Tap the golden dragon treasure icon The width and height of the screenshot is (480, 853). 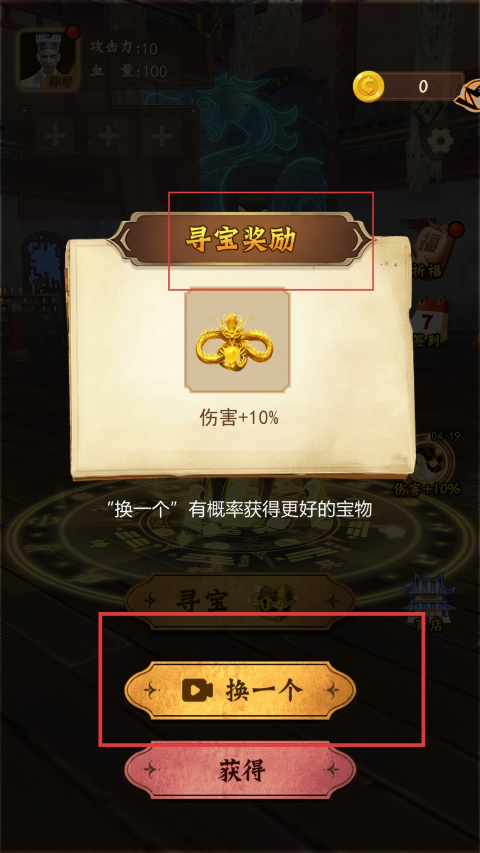tap(237, 341)
